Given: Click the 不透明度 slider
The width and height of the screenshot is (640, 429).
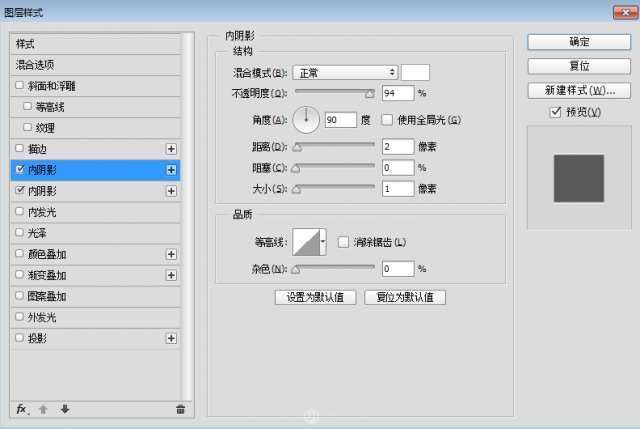Looking at the screenshot, I should pos(335,92).
